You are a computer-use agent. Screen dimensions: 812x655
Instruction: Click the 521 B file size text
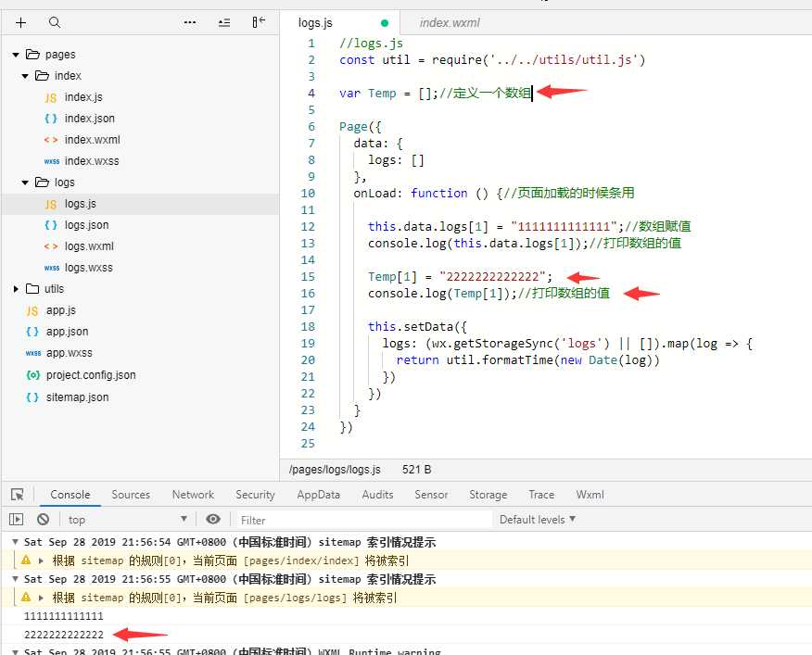click(417, 470)
